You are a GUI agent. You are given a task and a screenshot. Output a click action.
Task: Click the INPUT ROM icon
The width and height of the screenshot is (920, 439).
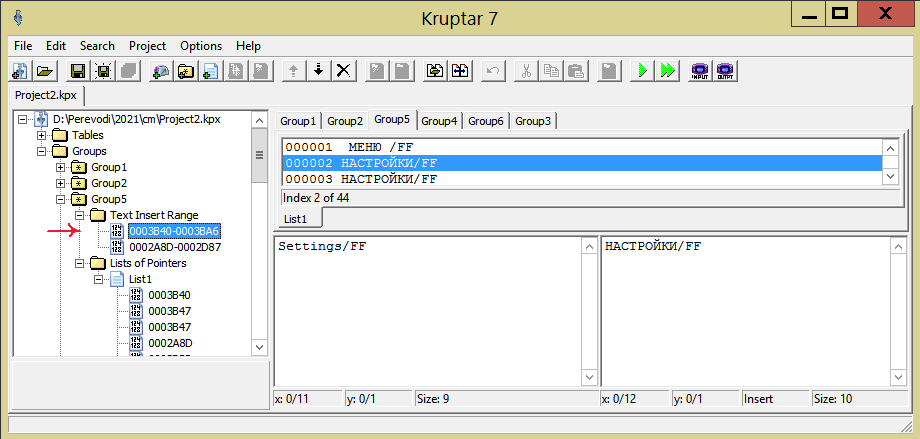click(701, 71)
